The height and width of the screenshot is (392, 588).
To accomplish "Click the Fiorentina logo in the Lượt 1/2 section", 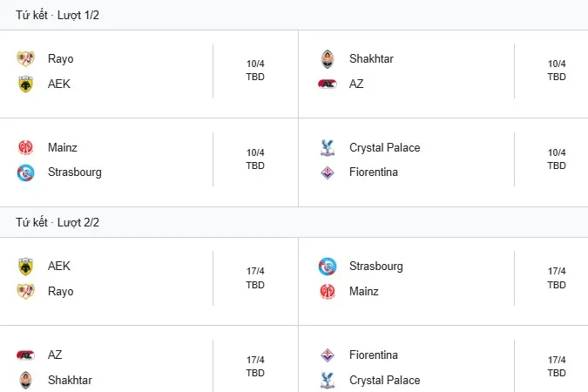I will click(326, 172).
